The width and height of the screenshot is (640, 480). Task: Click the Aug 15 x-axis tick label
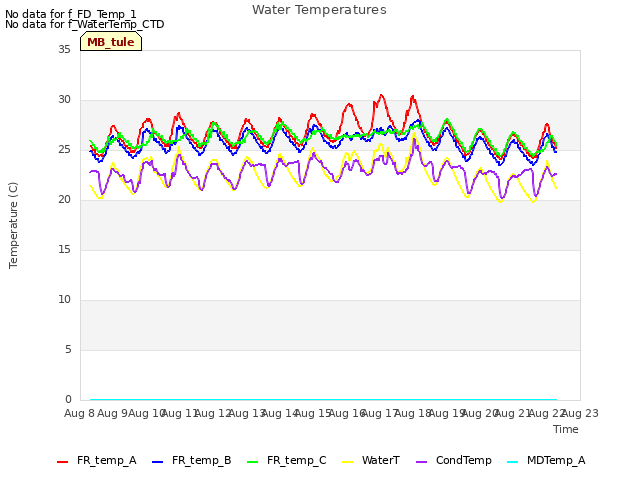click(313, 413)
